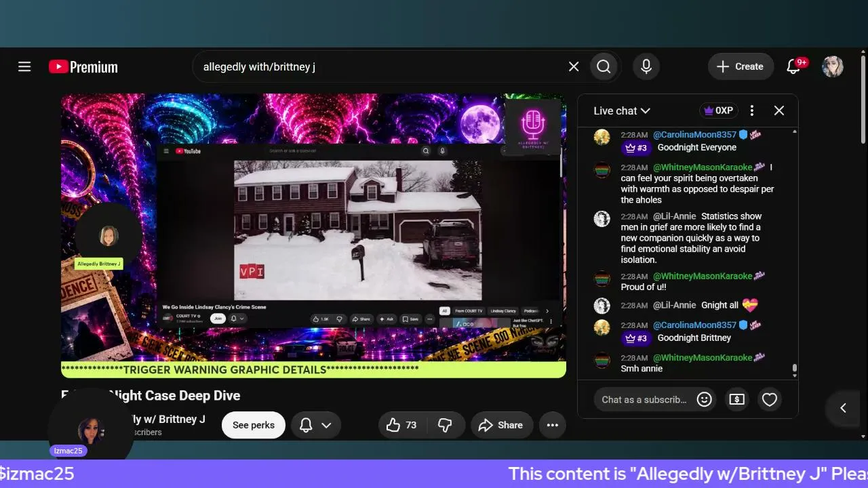
Task: Click the 'Night Case Deep Dive' video title
Action: [151, 395]
